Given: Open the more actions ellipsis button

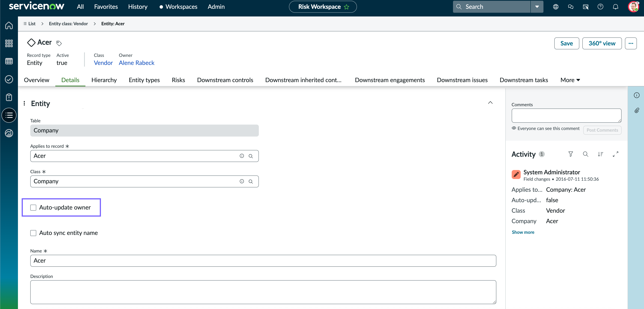Looking at the screenshot, I should [x=631, y=43].
